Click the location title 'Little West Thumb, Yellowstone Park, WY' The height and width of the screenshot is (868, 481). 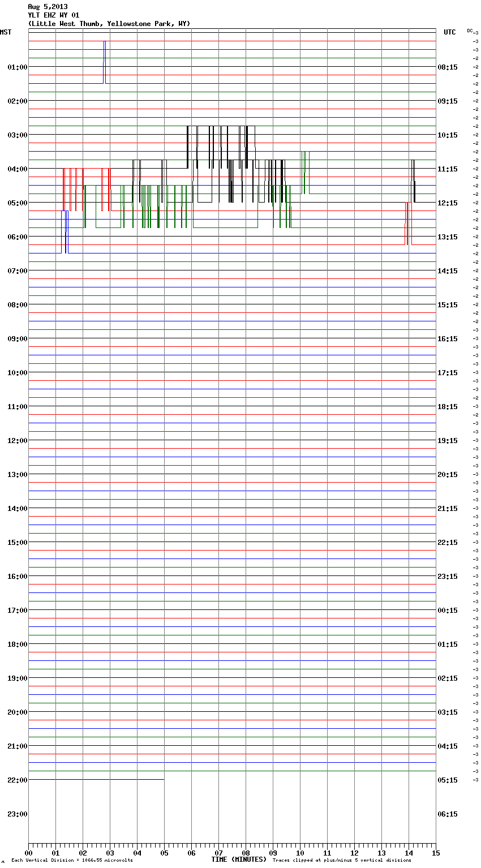pyautogui.click(x=109, y=24)
